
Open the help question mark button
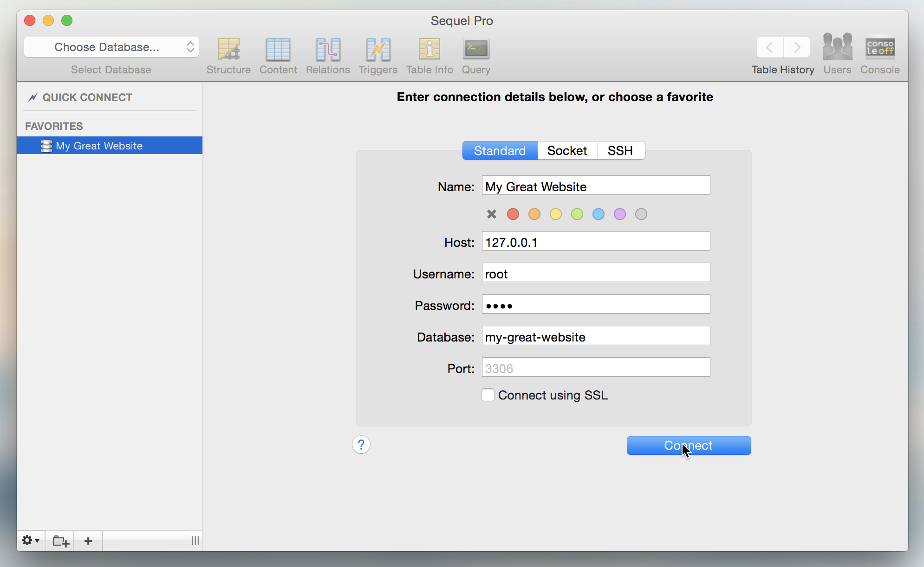(x=361, y=445)
